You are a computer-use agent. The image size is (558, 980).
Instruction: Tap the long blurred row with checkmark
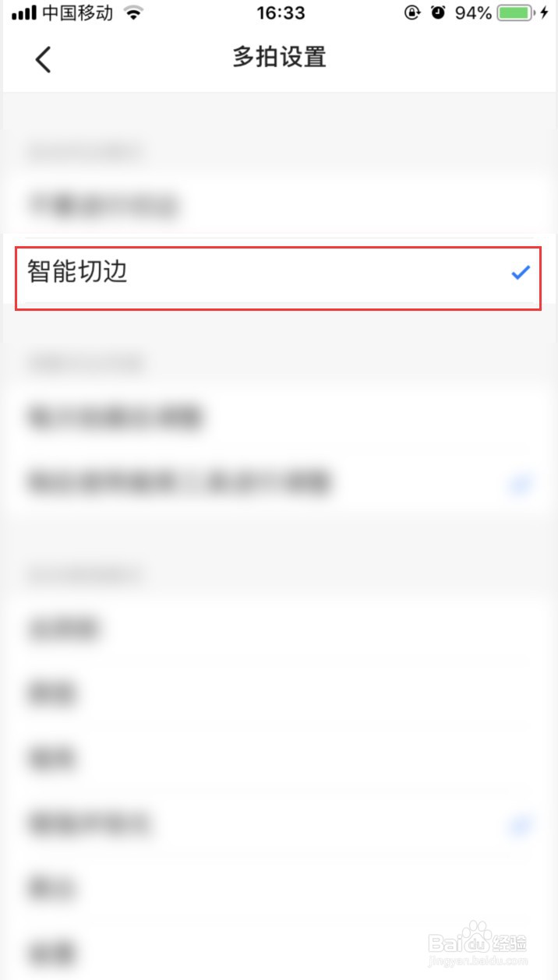pos(278,483)
